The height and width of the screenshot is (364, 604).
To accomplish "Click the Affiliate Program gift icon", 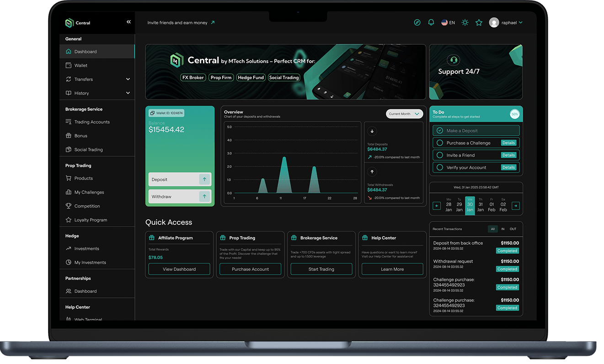I will 152,238.
